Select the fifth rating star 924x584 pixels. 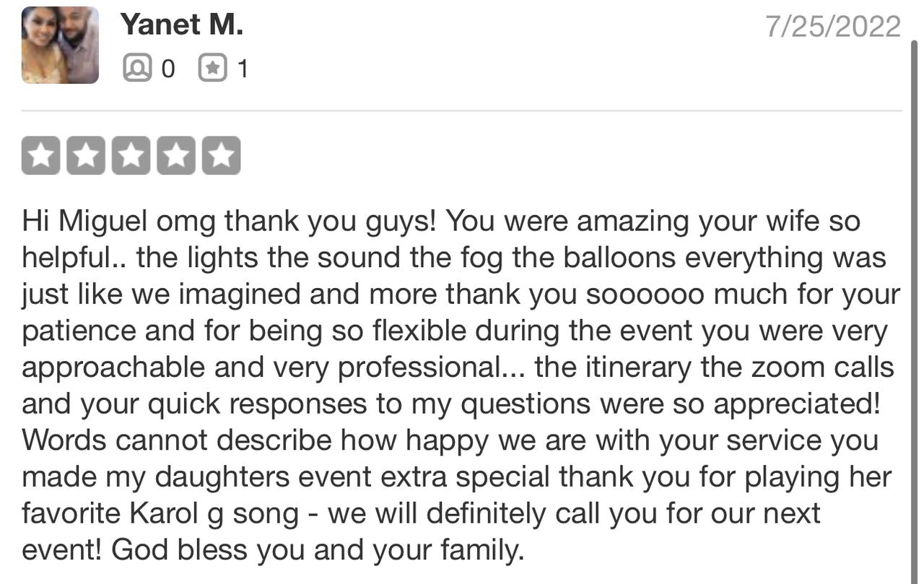221,156
